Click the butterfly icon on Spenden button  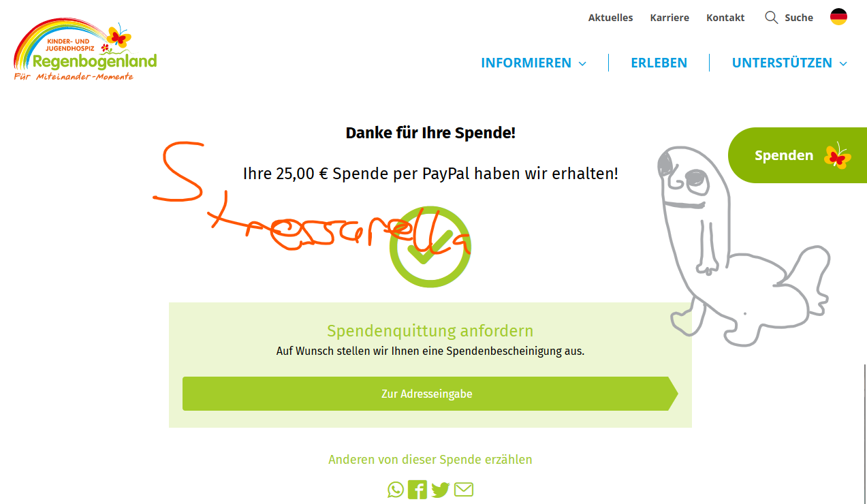tap(838, 156)
